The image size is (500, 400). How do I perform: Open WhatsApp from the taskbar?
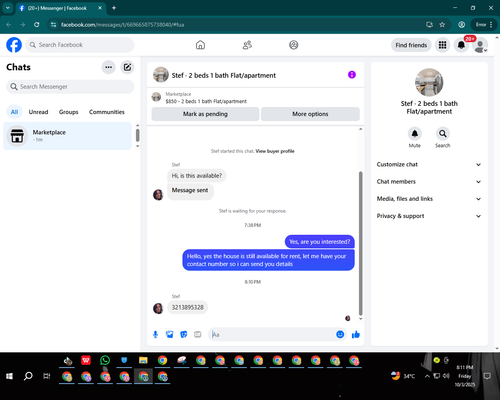coord(105,360)
